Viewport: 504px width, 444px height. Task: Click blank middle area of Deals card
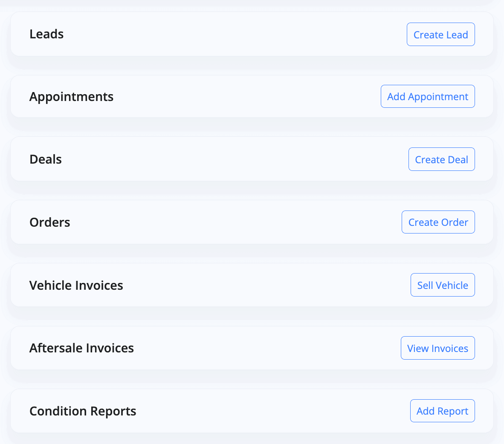click(235, 159)
